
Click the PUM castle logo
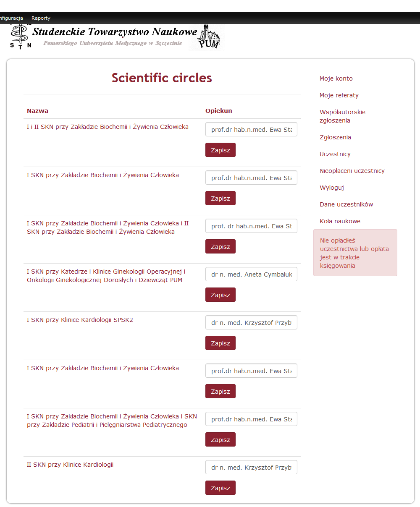click(208, 37)
